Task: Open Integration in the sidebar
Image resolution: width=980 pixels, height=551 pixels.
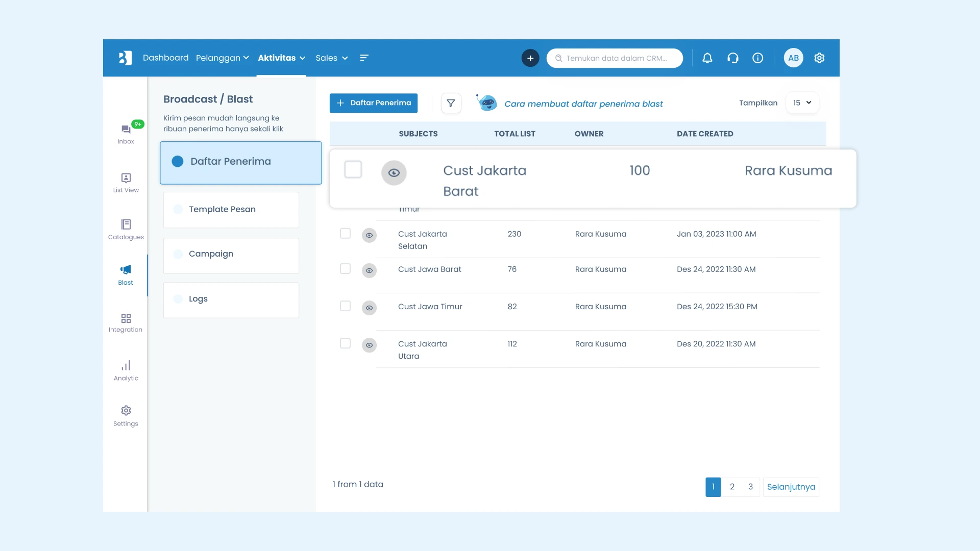Action: (x=126, y=323)
